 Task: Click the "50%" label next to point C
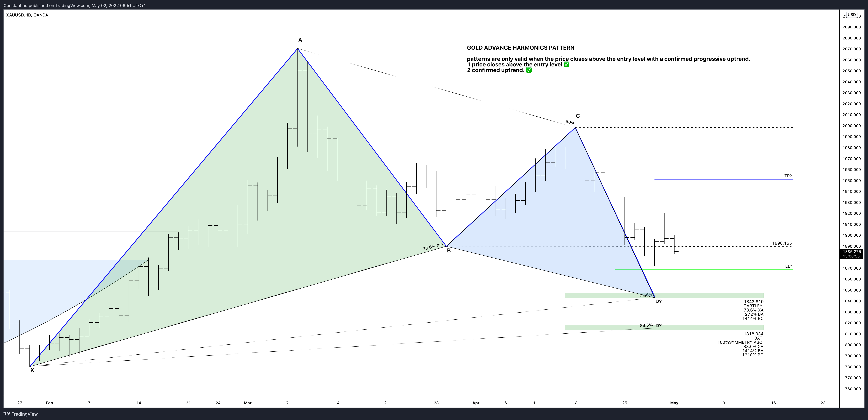coord(570,123)
